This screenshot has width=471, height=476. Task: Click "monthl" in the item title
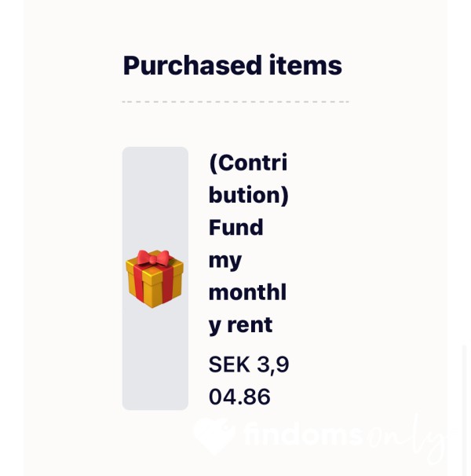[x=247, y=292]
